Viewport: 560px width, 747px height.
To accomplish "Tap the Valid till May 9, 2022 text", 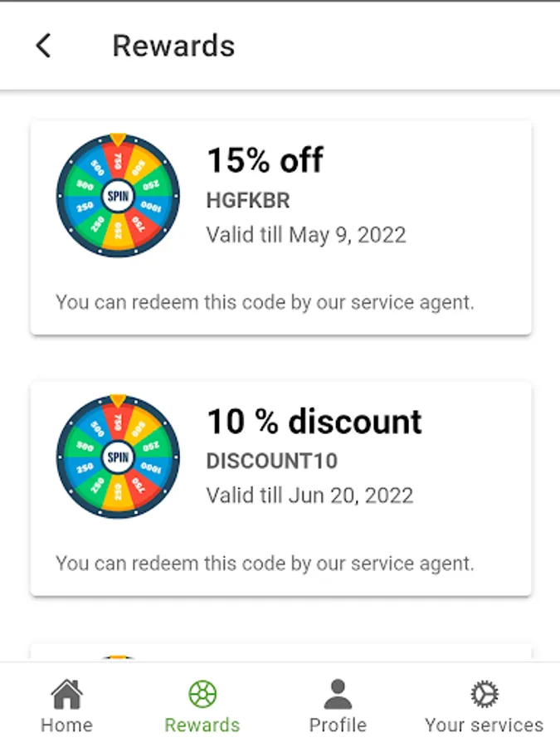I will 305,235.
